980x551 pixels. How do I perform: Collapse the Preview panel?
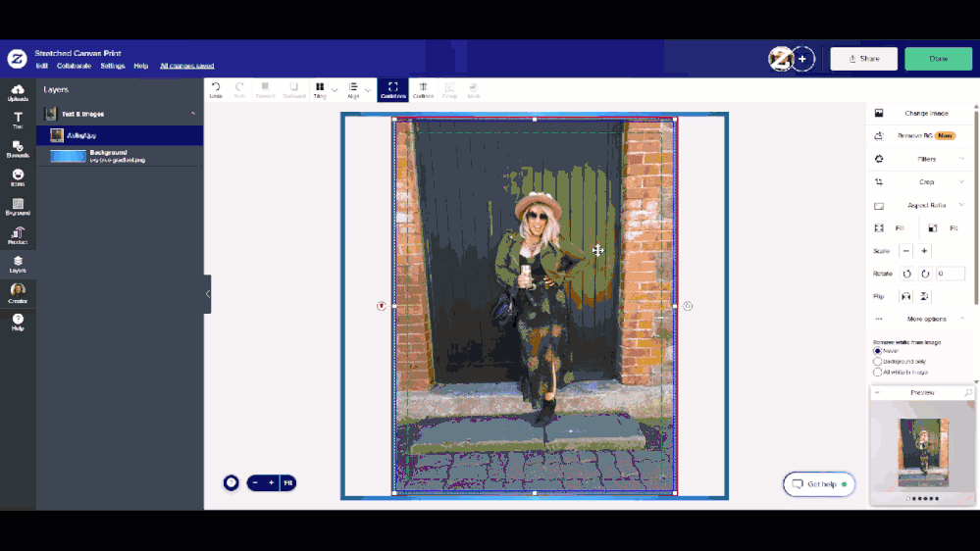click(x=878, y=393)
